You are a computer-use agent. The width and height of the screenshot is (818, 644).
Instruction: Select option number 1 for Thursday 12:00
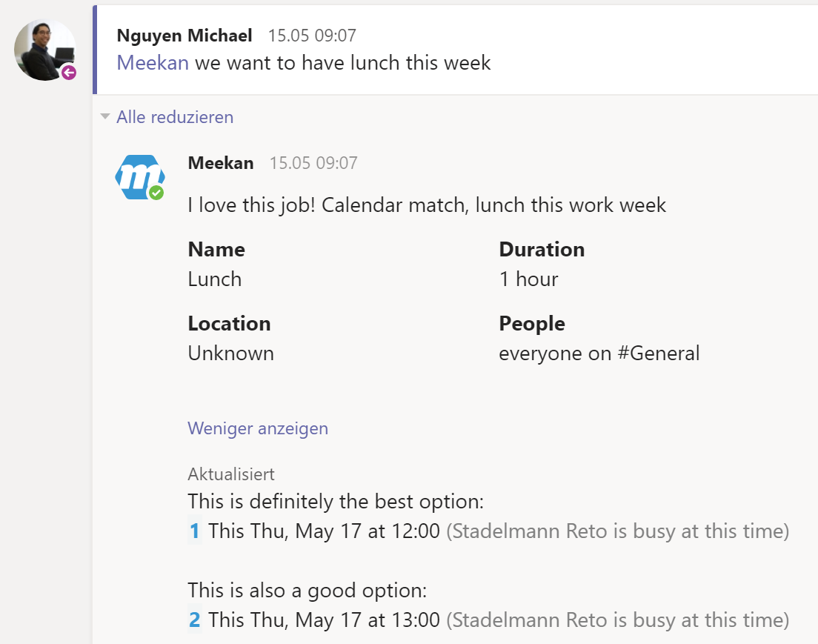[x=195, y=531]
